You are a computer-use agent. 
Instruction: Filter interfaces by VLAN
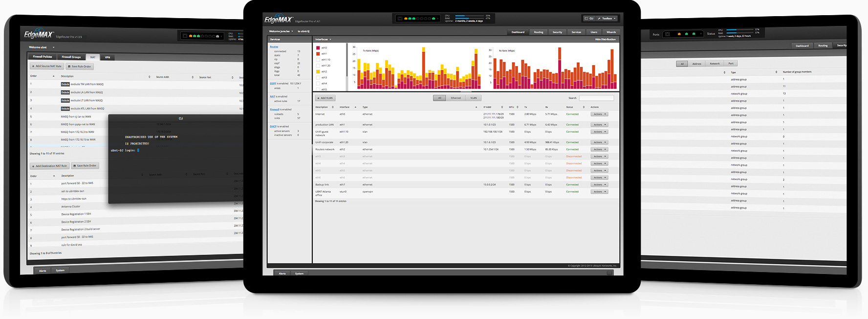474,98
